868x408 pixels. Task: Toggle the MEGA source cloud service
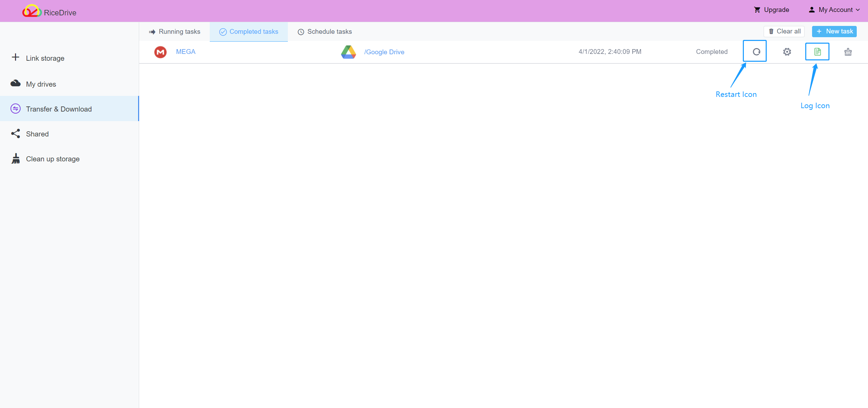[x=186, y=52]
